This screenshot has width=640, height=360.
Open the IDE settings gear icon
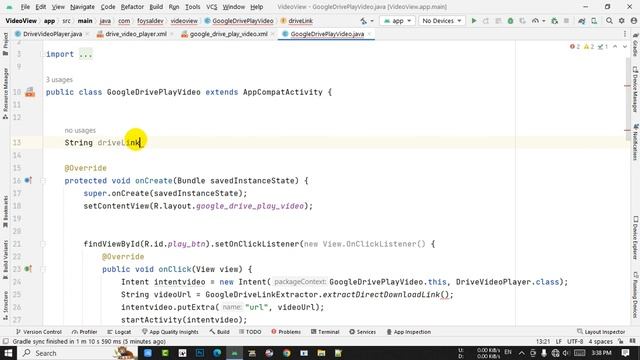pos(622,21)
